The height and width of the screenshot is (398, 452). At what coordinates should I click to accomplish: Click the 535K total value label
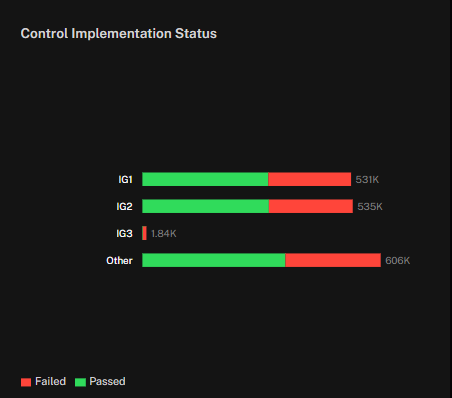pyautogui.click(x=370, y=207)
